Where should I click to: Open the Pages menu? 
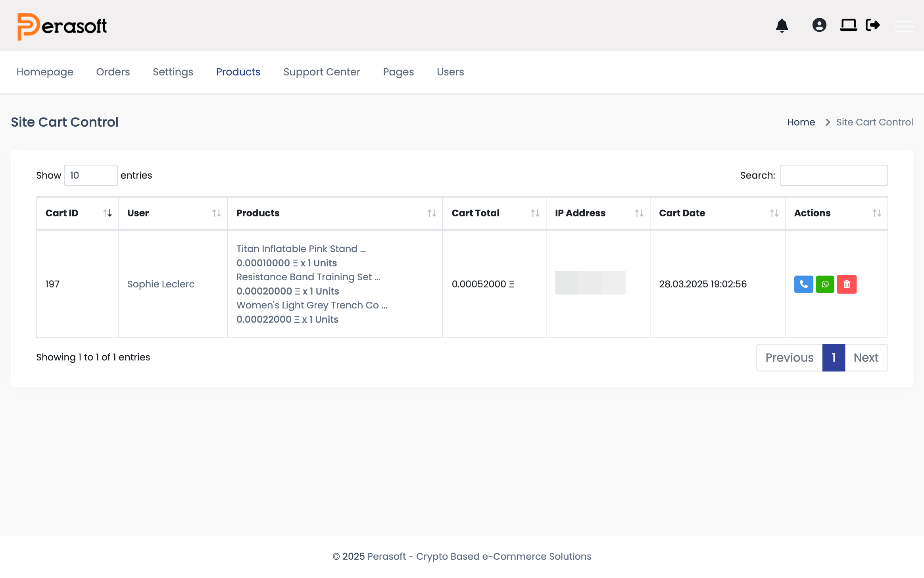[x=398, y=72]
